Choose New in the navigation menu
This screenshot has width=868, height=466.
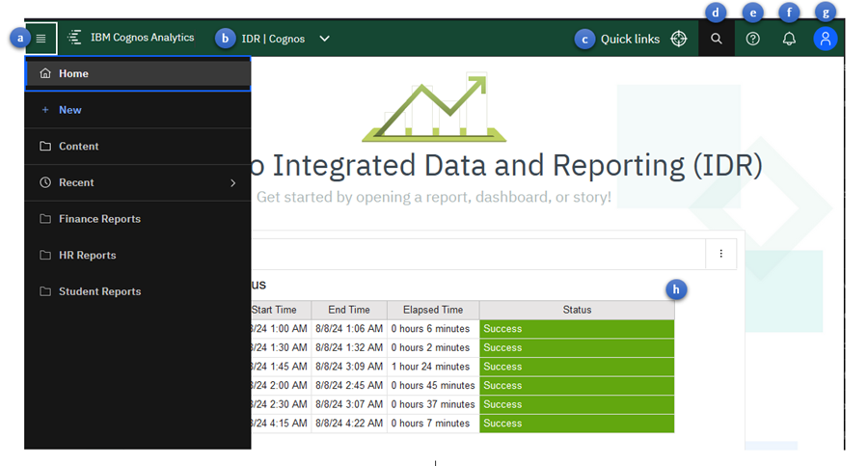pyautogui.click(x=138, y=110)
